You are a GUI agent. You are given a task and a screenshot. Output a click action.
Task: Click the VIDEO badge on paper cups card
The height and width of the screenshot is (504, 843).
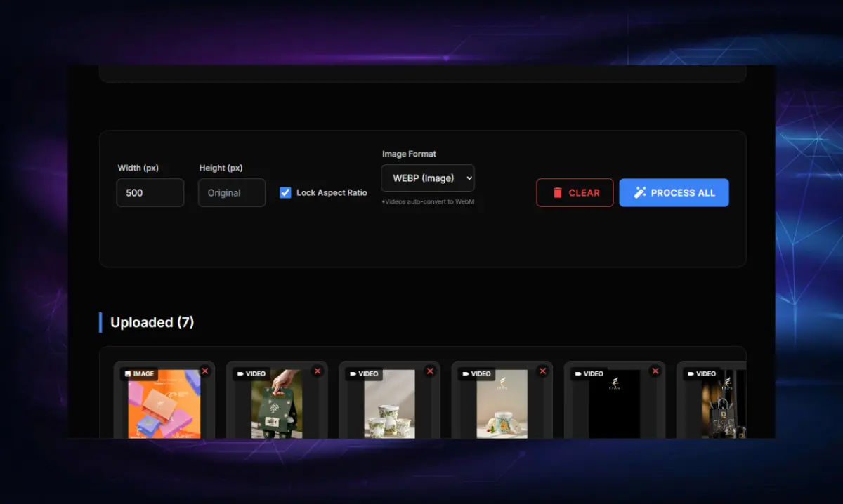tap(364, 374)
